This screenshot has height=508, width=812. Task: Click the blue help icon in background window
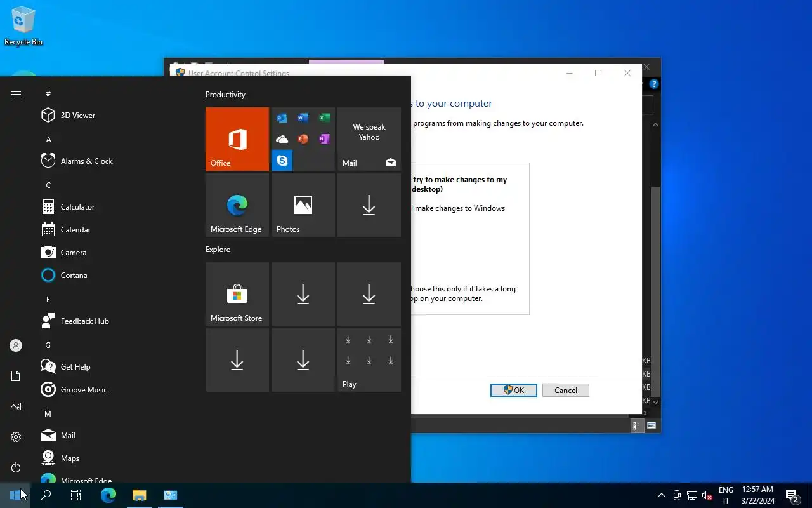pos(654,84)
